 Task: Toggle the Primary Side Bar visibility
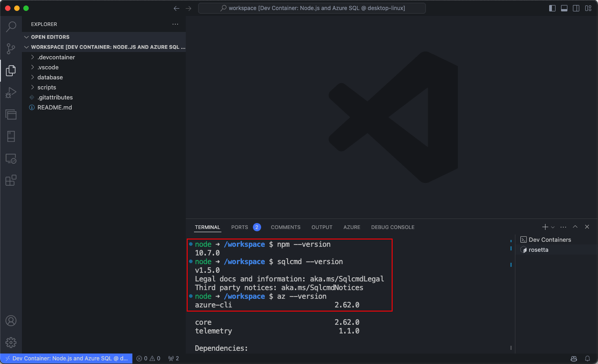[x=552, y=8]
